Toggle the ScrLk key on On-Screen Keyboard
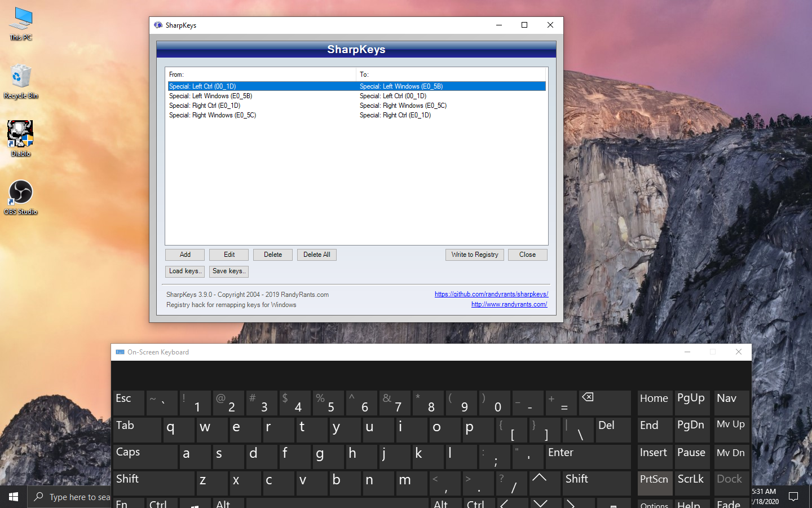Viewport: 812px width, 508px height. click(692, 483)
